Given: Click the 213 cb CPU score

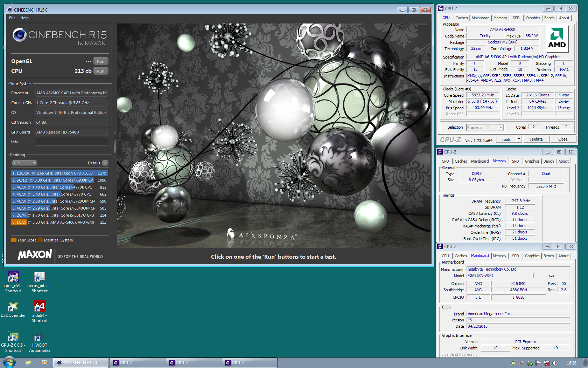Looking at the screenshot, I should pyautogui.click(x=83, y=71).
